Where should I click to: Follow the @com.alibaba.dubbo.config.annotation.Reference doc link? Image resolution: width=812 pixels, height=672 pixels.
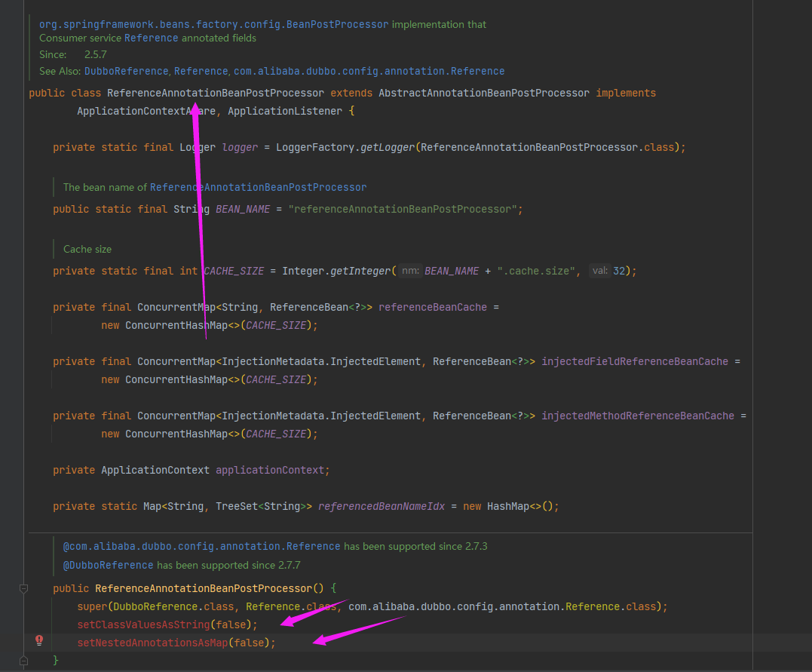pos(201,546)
